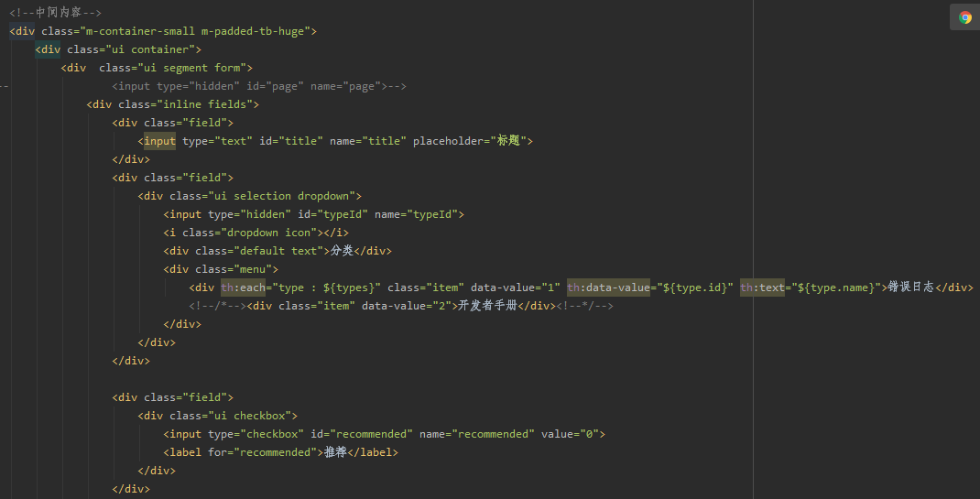Click the id="recommended" attribute
980x499 pixels.
click(x=362, y=434)
